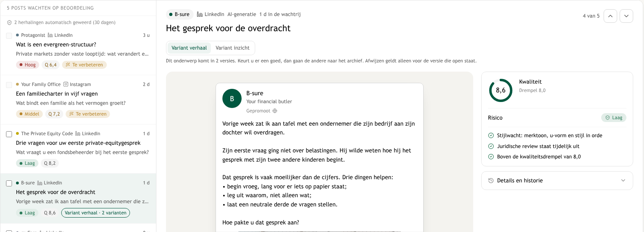Select checkbox for Wat is een evergreen-structuur post
The height and width of the screenshot is (232, 644).
pyautogui.click(x=9, y=36)
